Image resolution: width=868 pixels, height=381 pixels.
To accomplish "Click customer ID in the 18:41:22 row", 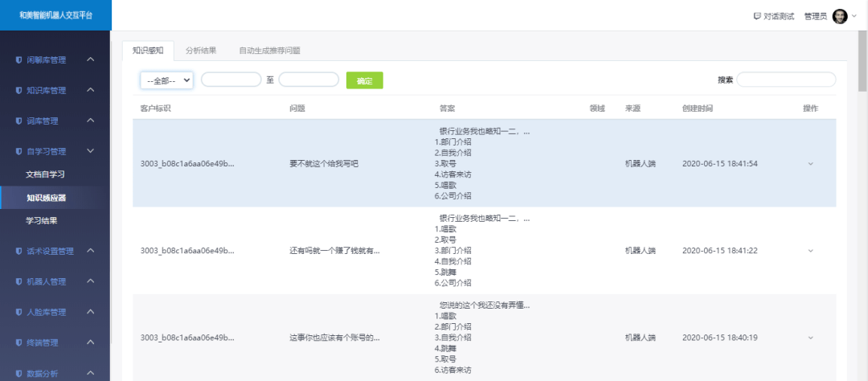I will click(x=187, y=250).
